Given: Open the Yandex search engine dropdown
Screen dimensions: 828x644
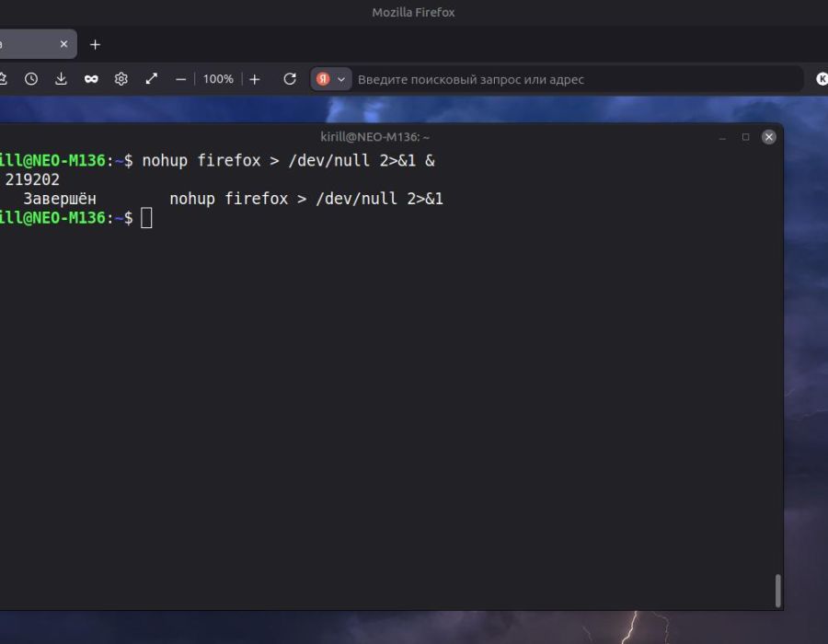Looking at the screenshot, I should (x=331, y=79).
